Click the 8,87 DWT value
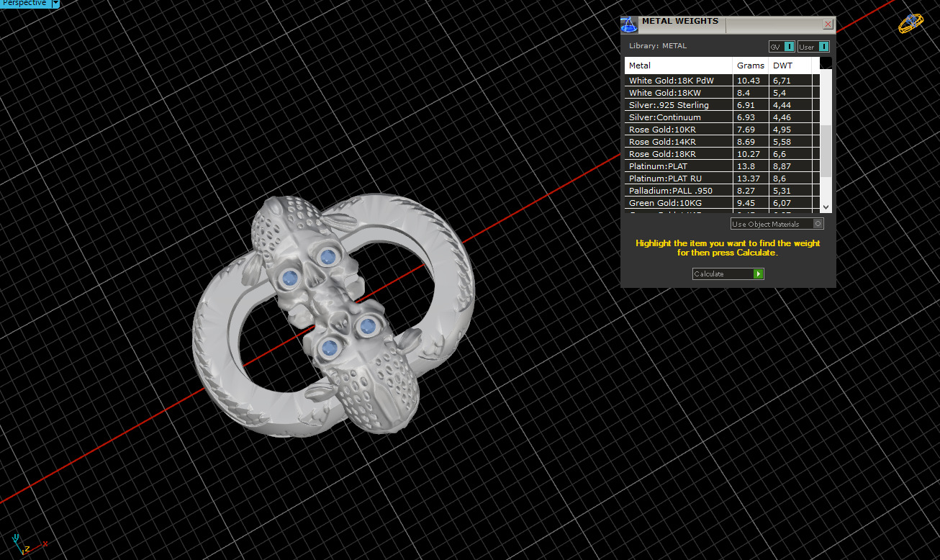The width and height of the screenshot is (940, 560). click(x=782, y=166)
